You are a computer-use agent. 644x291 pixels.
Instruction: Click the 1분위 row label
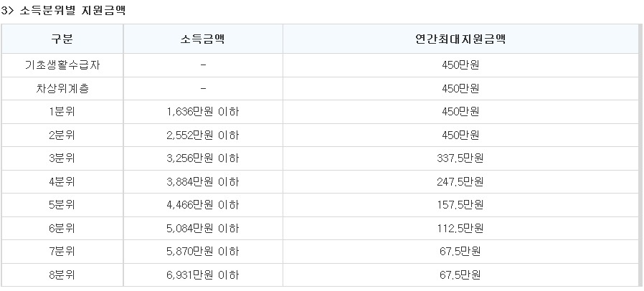pyautogui.click(x=62, y=112)
